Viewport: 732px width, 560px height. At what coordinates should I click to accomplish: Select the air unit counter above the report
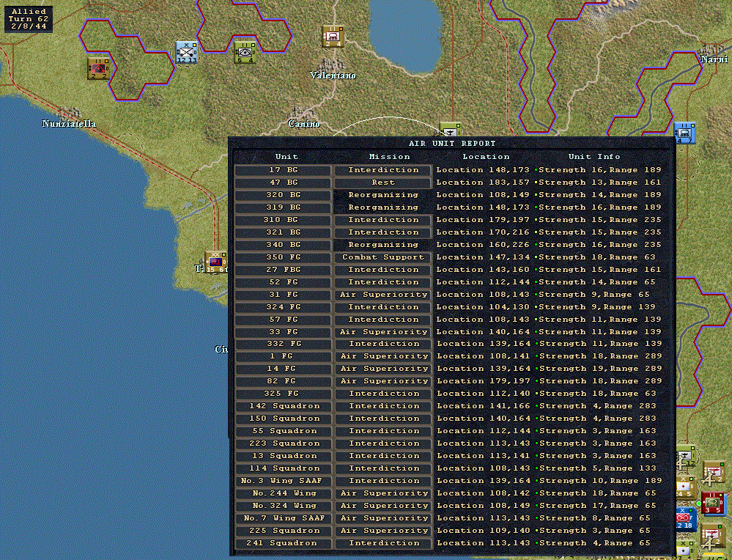[451, 130]
